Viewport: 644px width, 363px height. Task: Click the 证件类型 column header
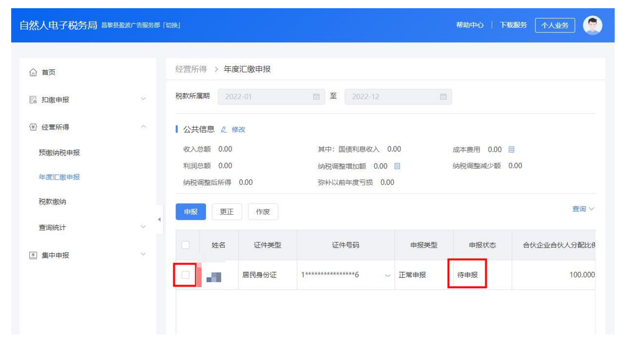tap(267, 245)
